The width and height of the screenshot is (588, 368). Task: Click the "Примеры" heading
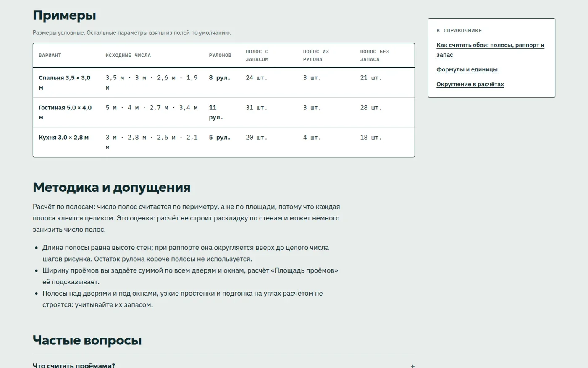click(64, 16)
